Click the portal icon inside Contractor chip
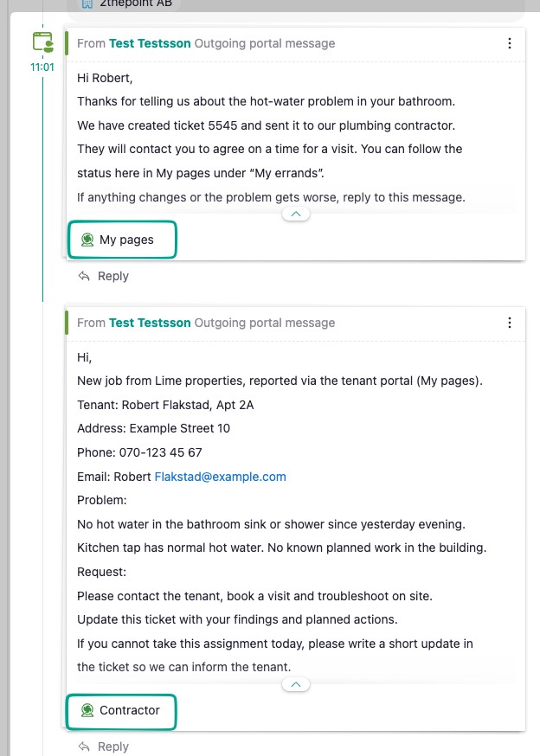Screen dimensions: 540x756 [x=87, y=710]
